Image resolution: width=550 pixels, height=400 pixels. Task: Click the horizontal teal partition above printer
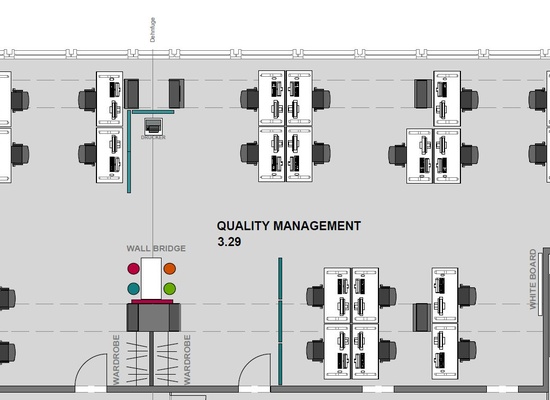(153, 112)
